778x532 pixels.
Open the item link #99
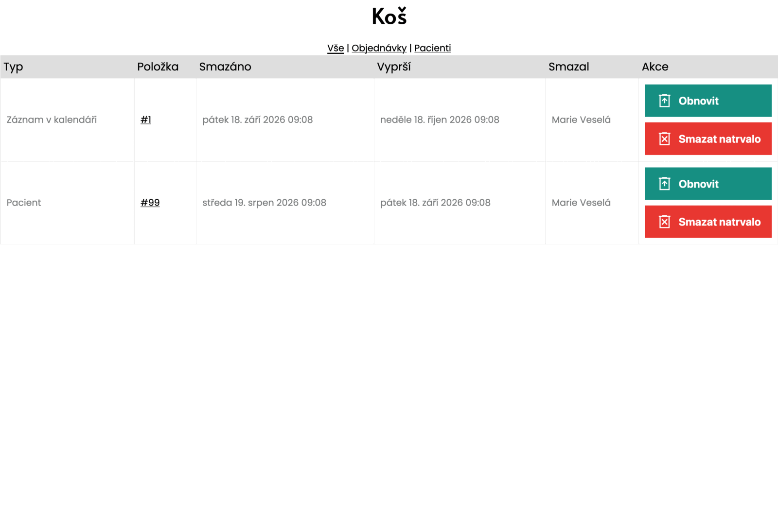pyautogui.click(x=150, y=203)
